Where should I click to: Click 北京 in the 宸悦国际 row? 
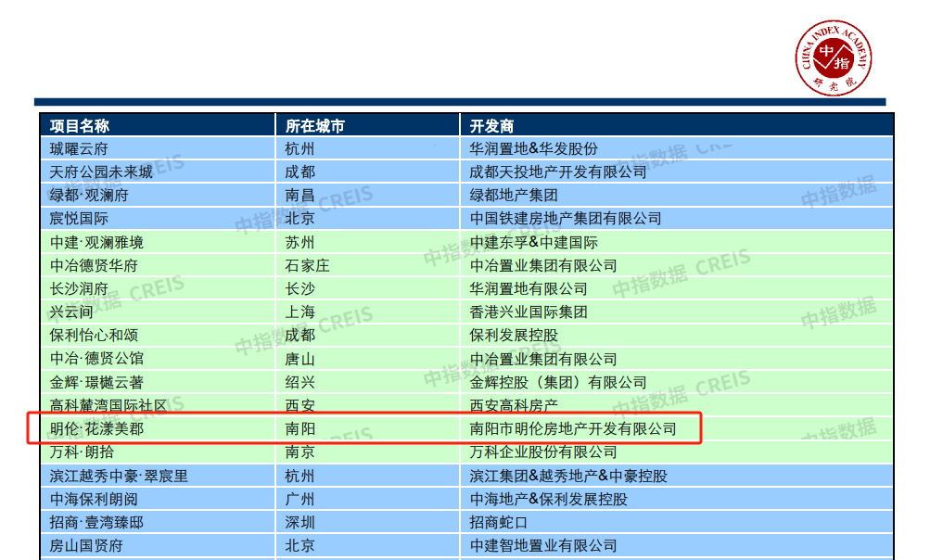(x=299, y=218)
